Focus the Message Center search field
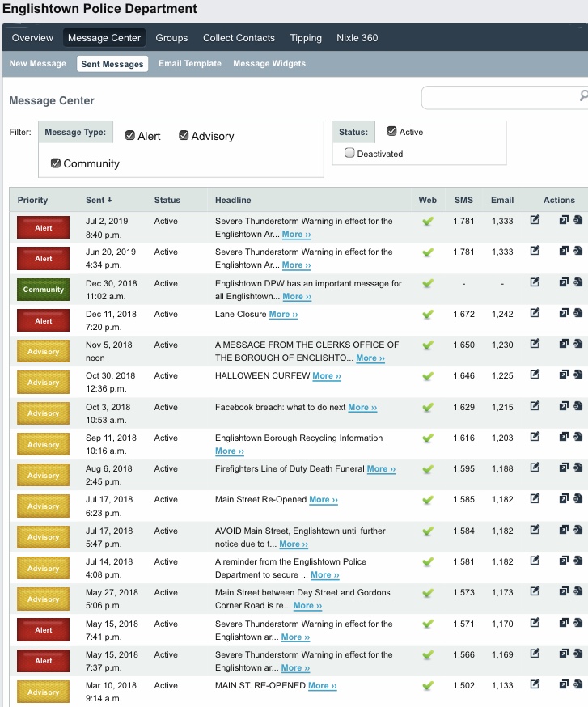The width and height of the screenshot is (588, 707). [x=501, y=97]
